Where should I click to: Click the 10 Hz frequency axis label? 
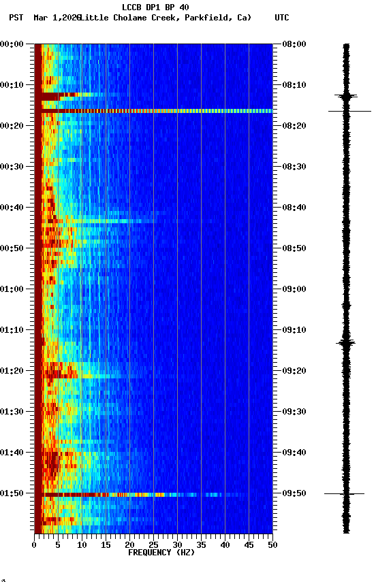pos(82,545)
